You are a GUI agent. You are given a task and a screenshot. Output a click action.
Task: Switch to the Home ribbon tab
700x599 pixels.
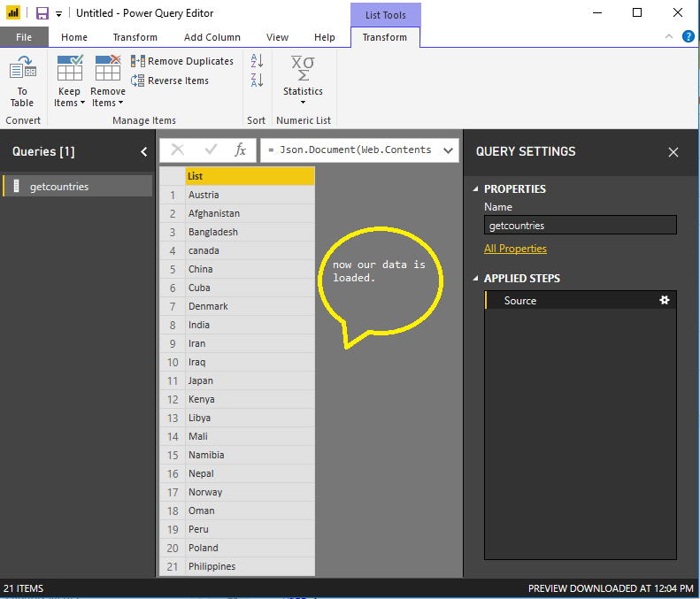click(x=74, y=37)
